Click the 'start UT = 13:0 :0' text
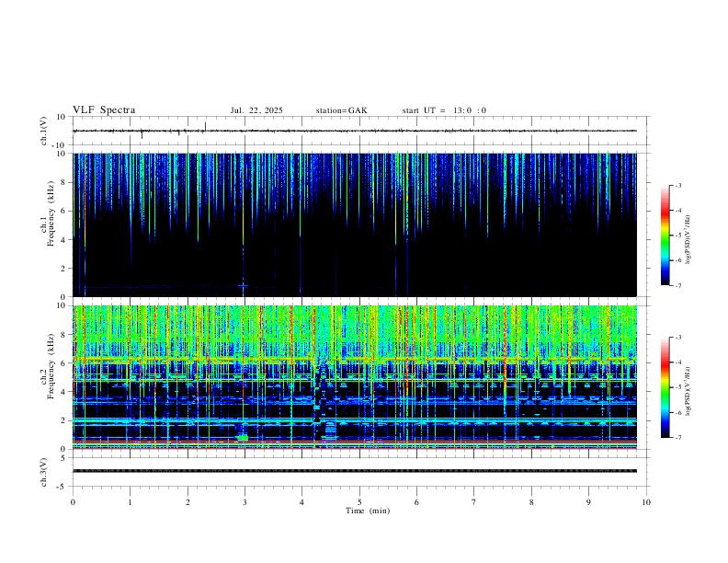The height and width of the screenshot is (563, 728). (444, 110)
